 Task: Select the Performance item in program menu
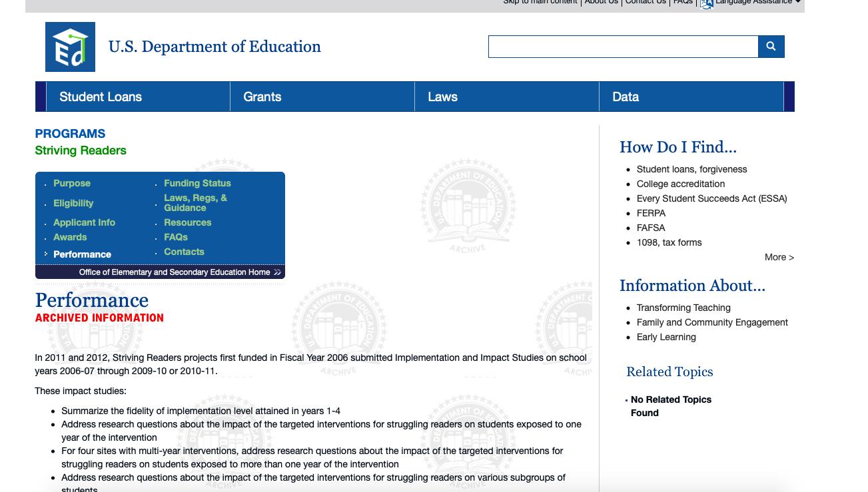coord(83,254)
